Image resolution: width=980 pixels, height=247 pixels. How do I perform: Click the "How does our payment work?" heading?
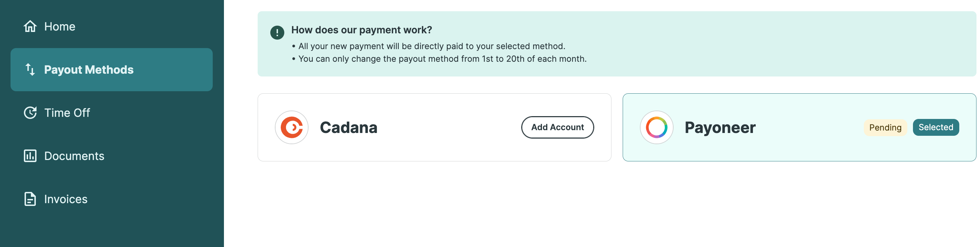(x=362, y=30)
